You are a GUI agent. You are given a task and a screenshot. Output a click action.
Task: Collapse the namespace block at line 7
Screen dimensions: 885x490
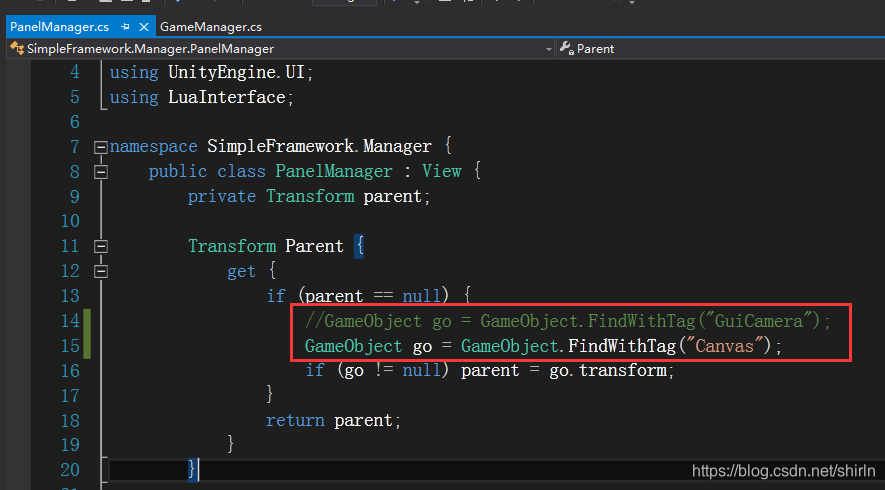(x=101, y=147)
